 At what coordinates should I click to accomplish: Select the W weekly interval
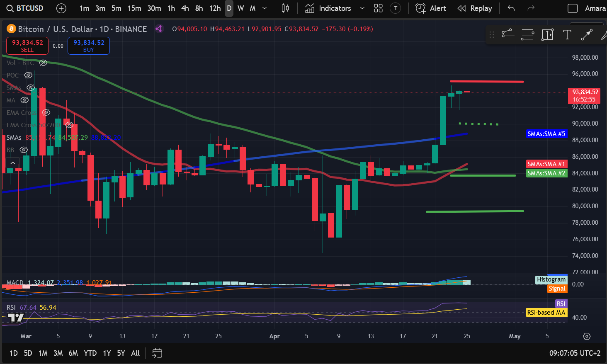[x=241, y=8]
